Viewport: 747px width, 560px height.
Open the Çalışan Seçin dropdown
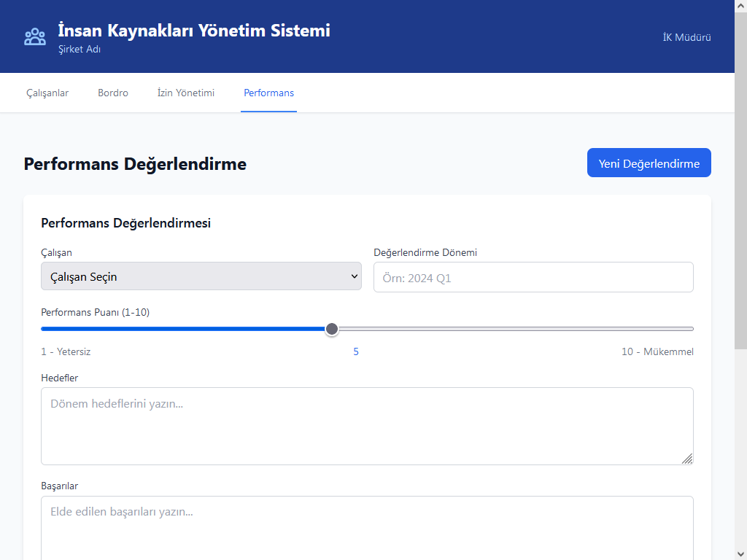[201, 276]
